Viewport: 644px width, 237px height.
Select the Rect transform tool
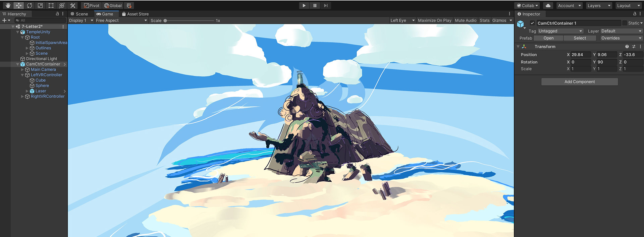point(51,5)
